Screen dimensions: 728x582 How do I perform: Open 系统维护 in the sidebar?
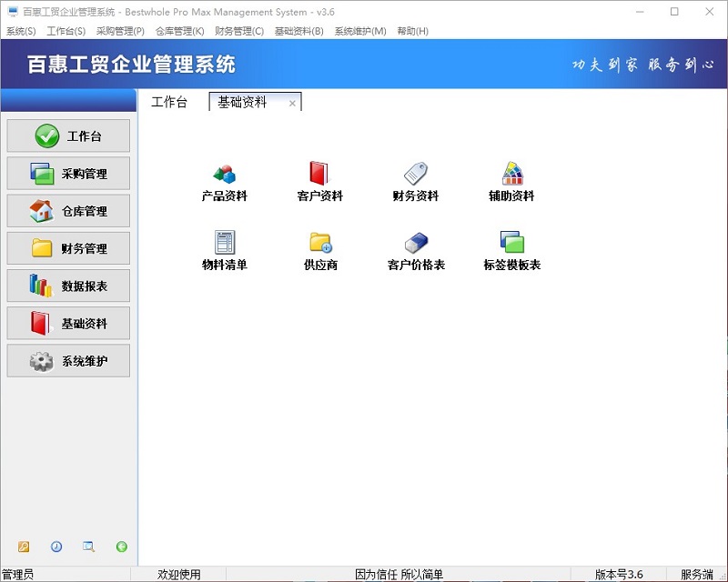point(68,361)
